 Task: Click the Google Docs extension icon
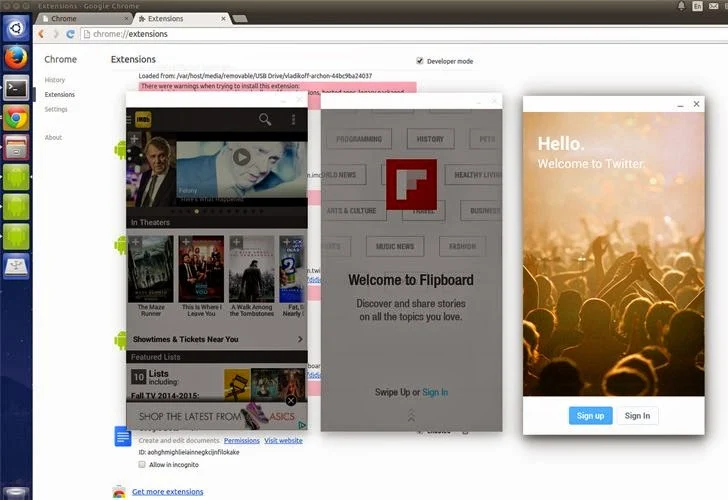tap(123, 436)
